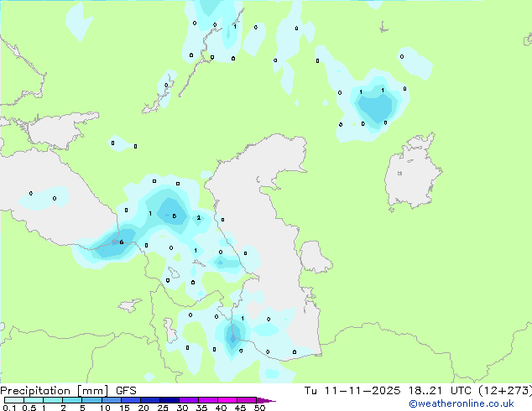Select the 5–10 mm legend swatch

point(92,400)
